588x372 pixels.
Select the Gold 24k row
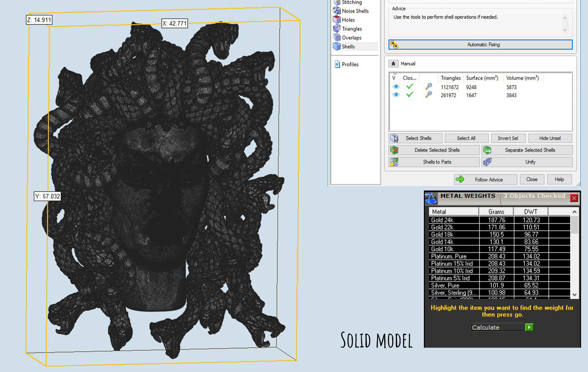(500, 220)
